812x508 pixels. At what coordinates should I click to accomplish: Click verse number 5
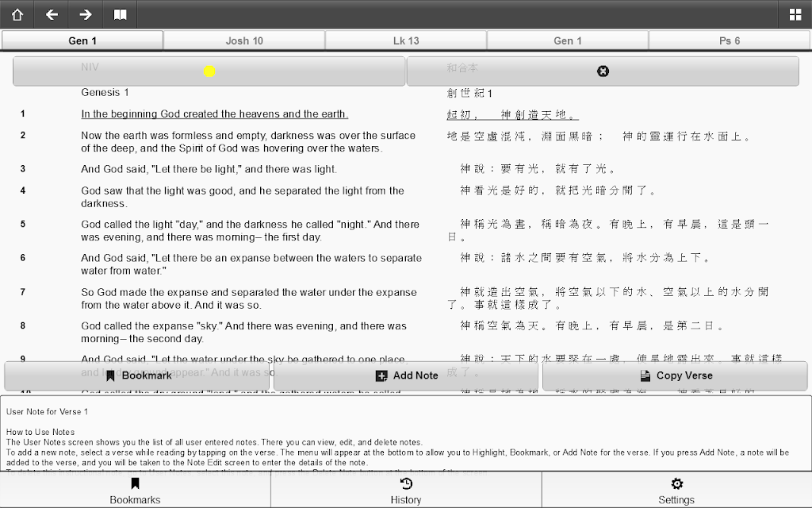coord(23,225)
